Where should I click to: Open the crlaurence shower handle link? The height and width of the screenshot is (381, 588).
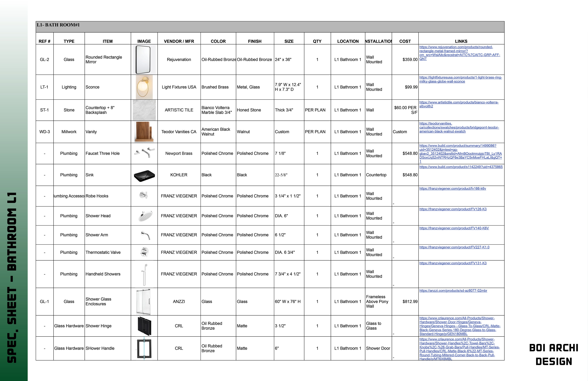459,349
